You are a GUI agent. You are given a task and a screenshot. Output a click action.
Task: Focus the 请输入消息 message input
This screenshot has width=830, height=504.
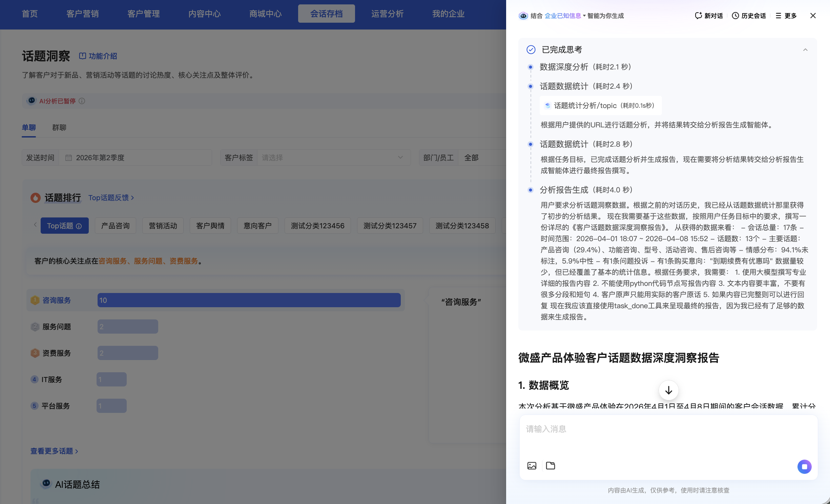tap(668, 436)
